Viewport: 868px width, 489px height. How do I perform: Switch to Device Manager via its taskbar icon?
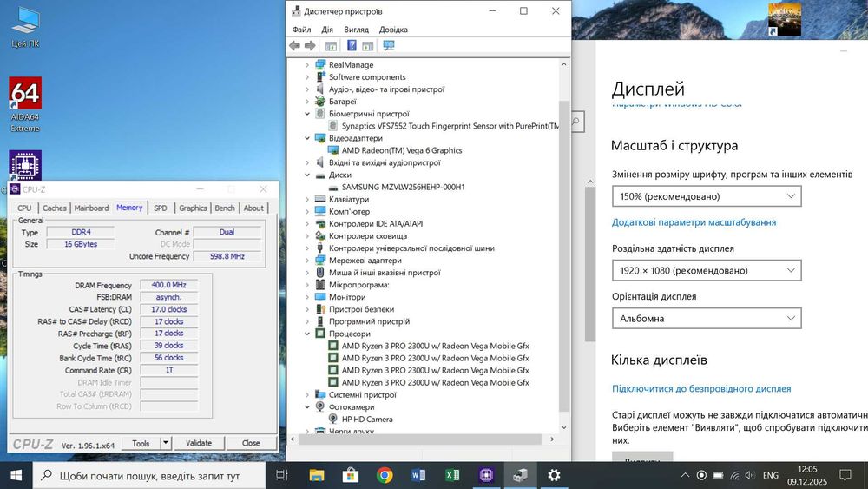tap(520, 475)
